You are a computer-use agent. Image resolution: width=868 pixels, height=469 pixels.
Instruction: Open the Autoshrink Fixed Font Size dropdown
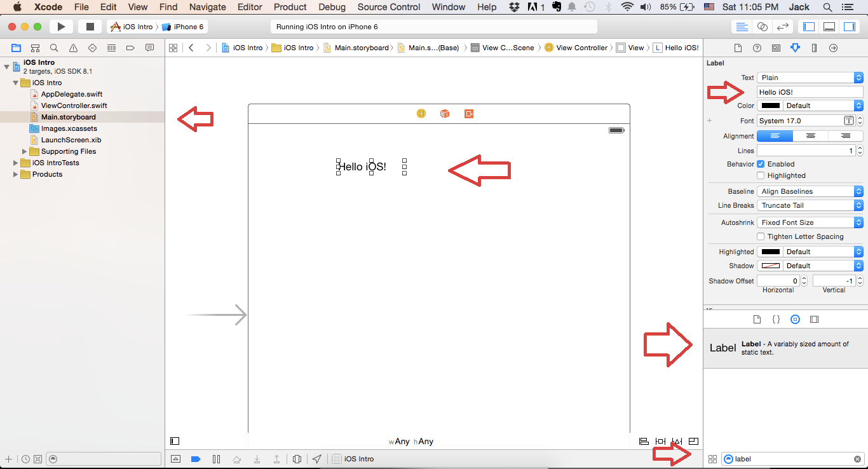click(x=810, y=222)
